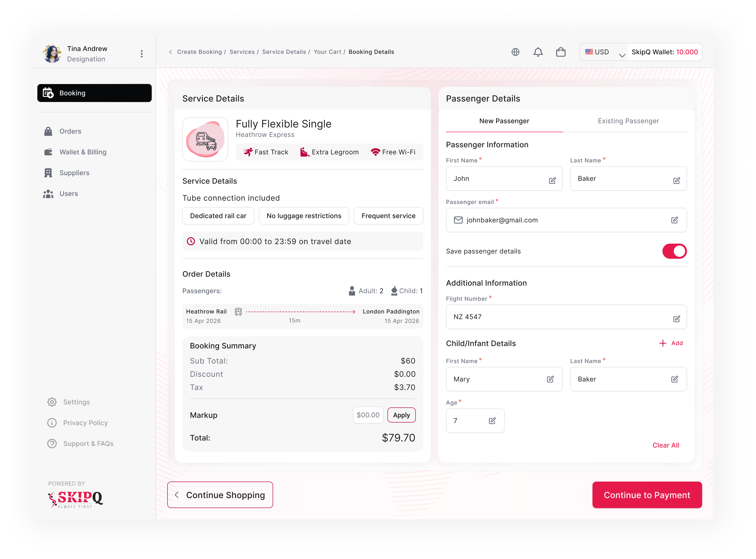
Task: Edit the passenger First Name John
Action: pyautogui.click(x=552, y=180)
